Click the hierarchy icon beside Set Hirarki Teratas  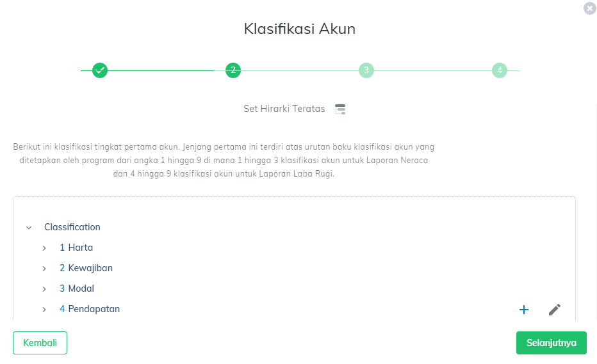(340, 109)
